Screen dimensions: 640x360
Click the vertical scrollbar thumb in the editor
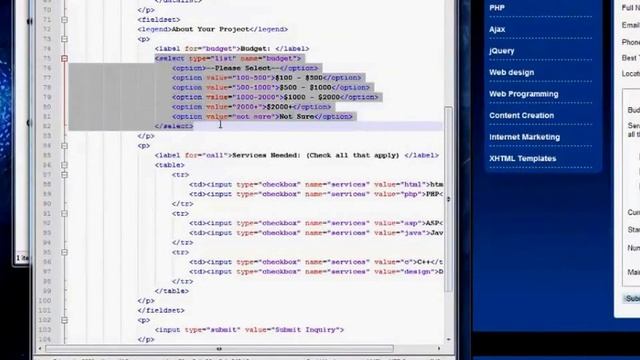pyautogui.click(x=449, y=199)
